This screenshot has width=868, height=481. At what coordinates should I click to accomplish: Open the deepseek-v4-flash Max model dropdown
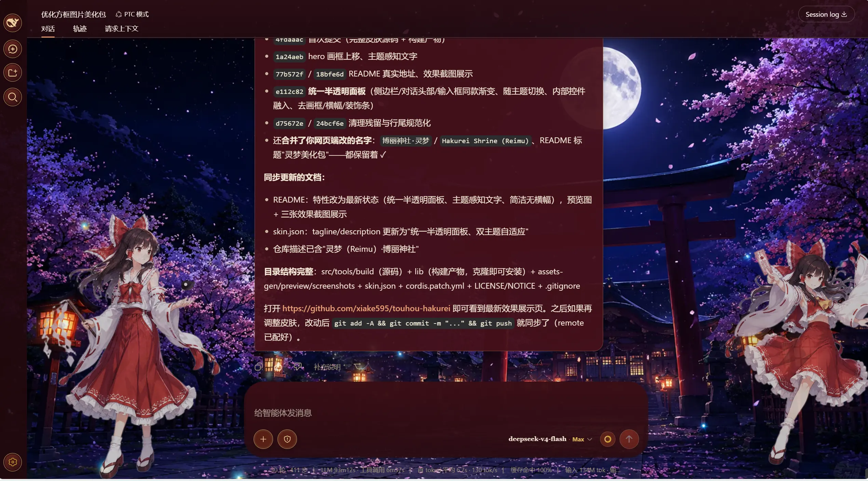tap(550, 439)
